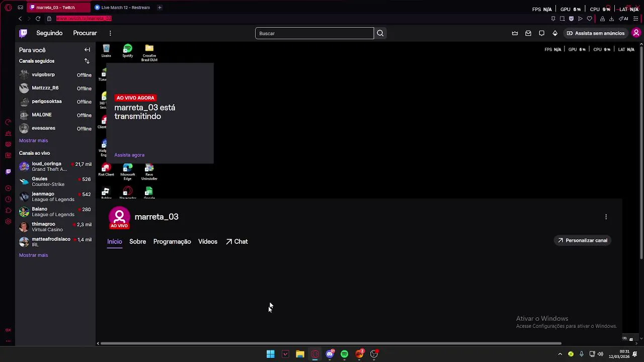Open the Opera menu logo icon

coord(8,8)
